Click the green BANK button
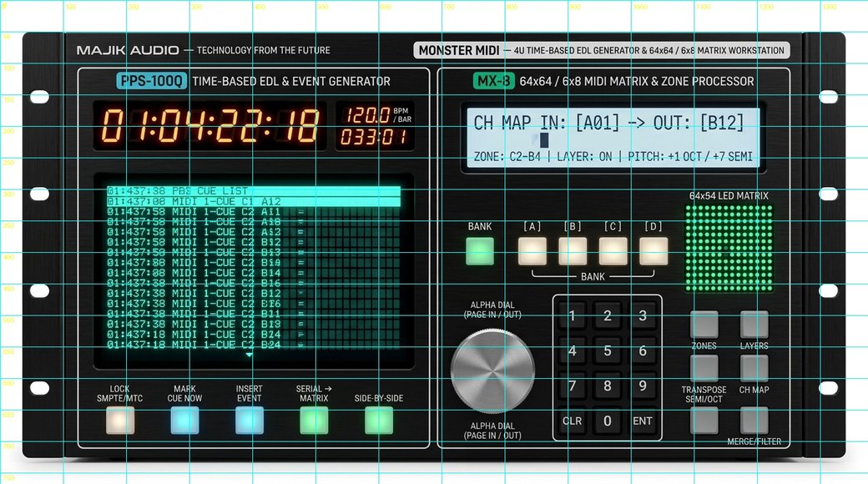The width and height of the screenshot is (868, 484). tap(479, 251)
